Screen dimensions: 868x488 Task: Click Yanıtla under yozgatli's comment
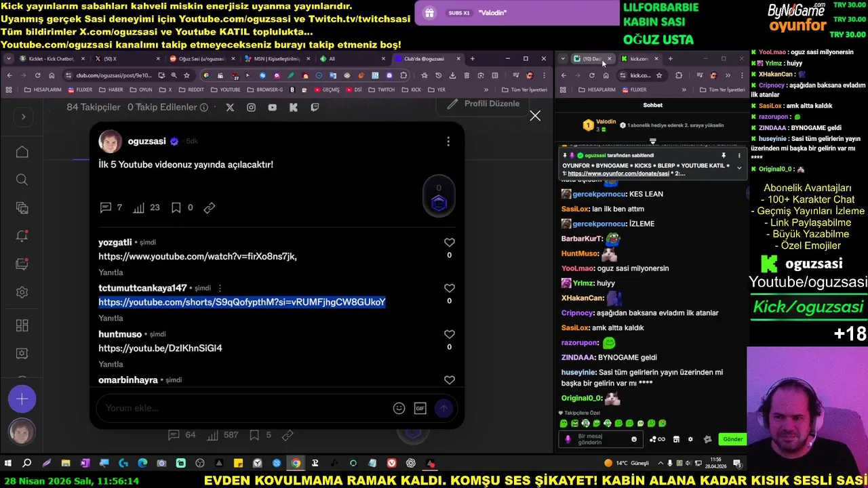click(111, 272)
